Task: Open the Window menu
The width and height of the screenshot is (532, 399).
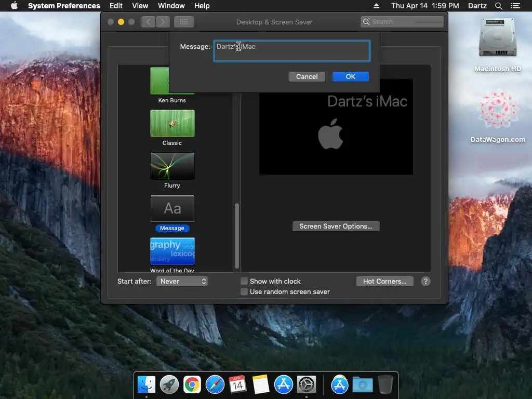Action: 171,6
